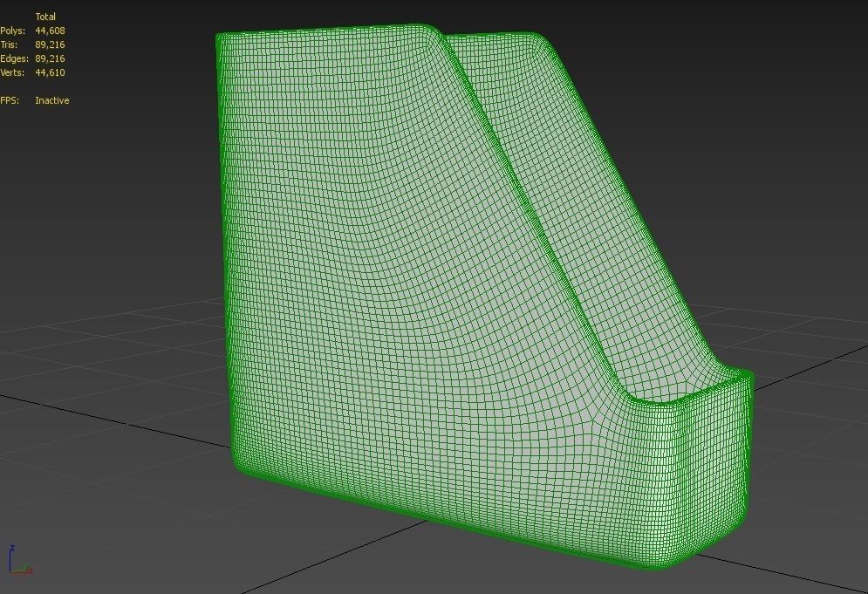868x594 pixels.
Task: Select the Verts count value 44,610
Action: [x=50, y=72]
